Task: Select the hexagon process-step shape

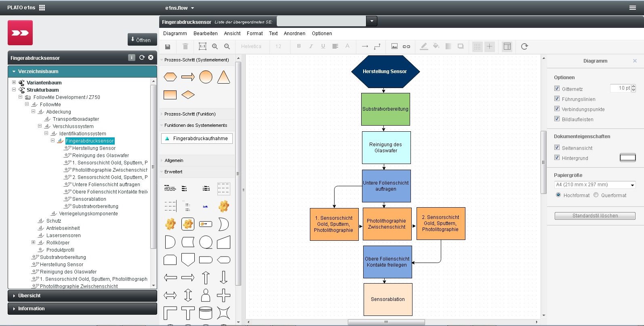Action: (170, 77)
